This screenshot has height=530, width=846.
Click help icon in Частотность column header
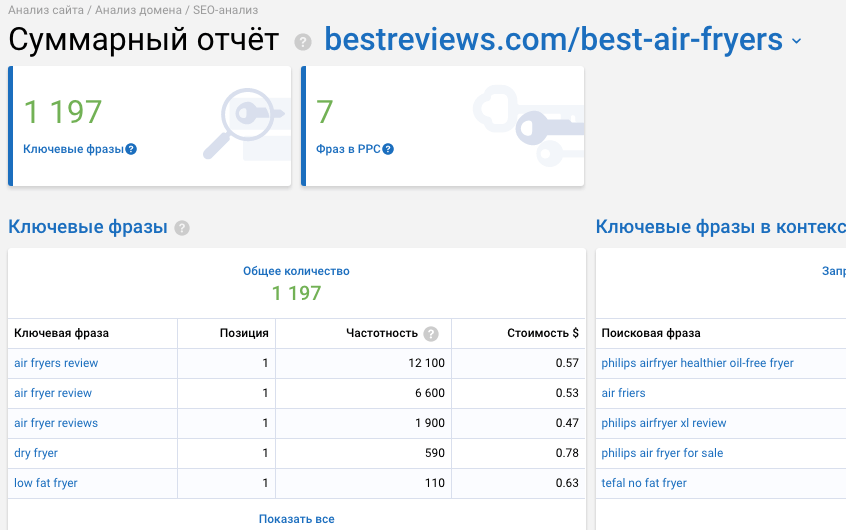(431, 334)
